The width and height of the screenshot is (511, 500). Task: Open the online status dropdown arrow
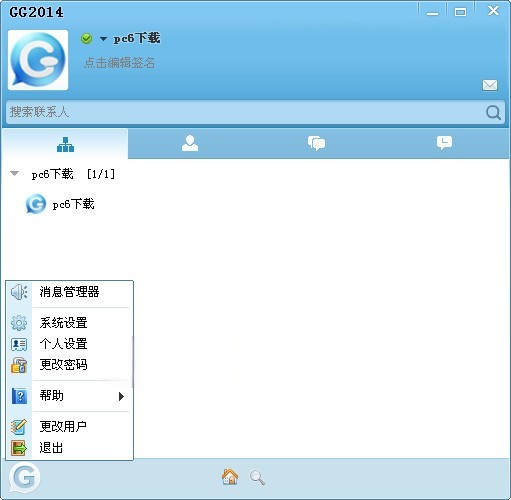pyautogui.click(x=103, y=39)
